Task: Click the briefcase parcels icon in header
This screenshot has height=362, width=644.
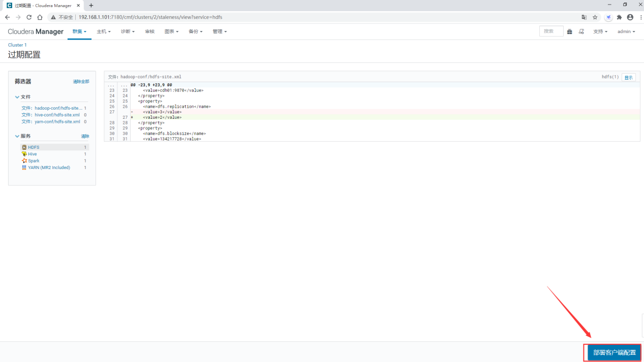Action: (569, 31)
